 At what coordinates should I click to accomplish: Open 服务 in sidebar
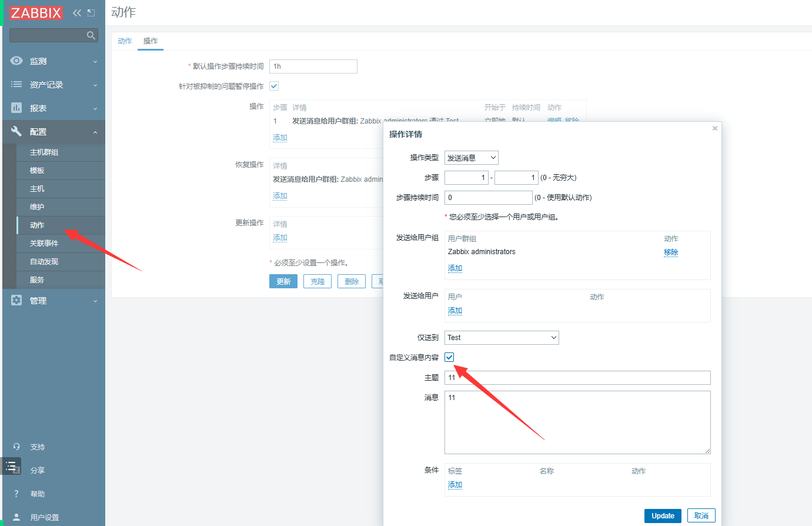coord(61,280)
